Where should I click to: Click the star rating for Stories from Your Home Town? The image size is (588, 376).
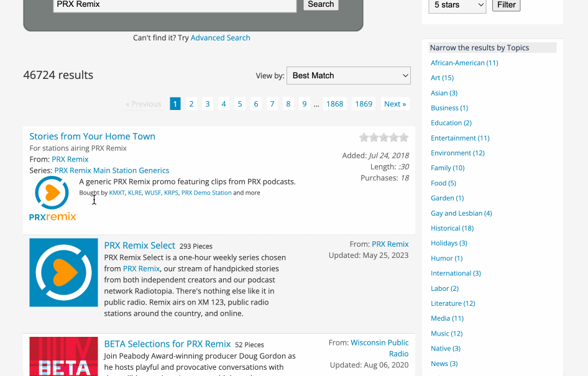(x=384, y=137)
